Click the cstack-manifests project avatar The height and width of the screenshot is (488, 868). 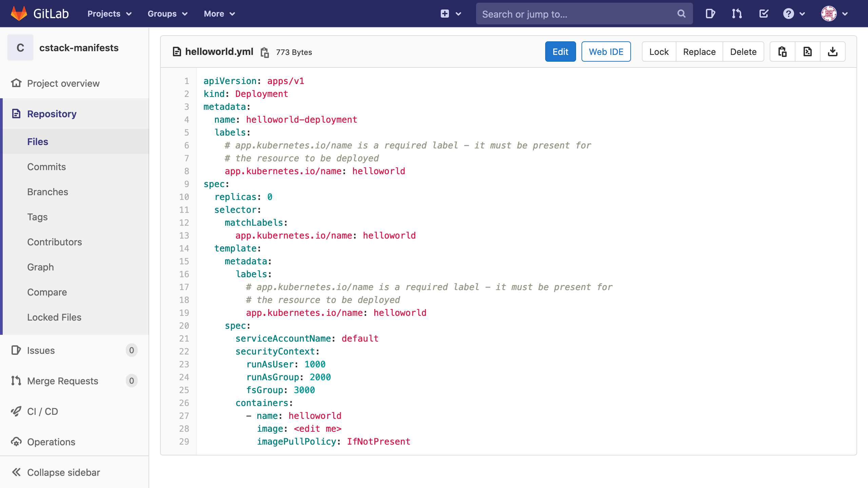pos(20,47)
